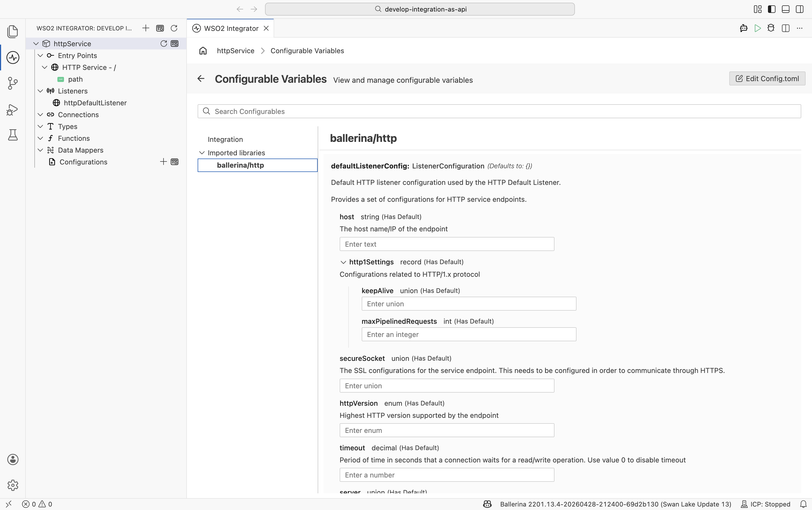Screen dimensions: 812x510
Task: Open the WSO2 Integrator activity bar icon
Action: 12,57
